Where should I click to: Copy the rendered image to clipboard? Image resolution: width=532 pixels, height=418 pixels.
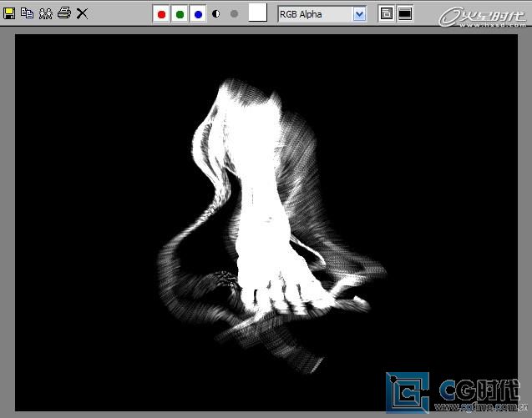coord(27,13)
